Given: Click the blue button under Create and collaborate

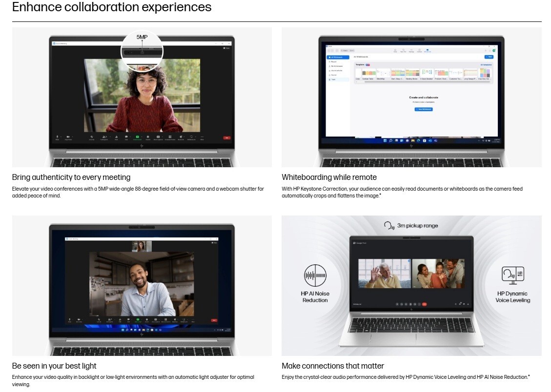Looking at the screenshot, I should pos(424,109).
